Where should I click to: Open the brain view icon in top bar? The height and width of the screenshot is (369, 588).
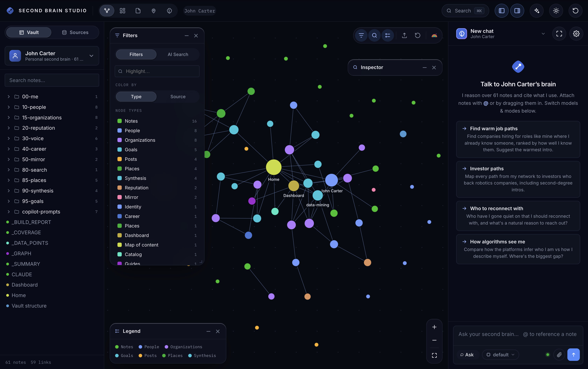click(169, 11)
